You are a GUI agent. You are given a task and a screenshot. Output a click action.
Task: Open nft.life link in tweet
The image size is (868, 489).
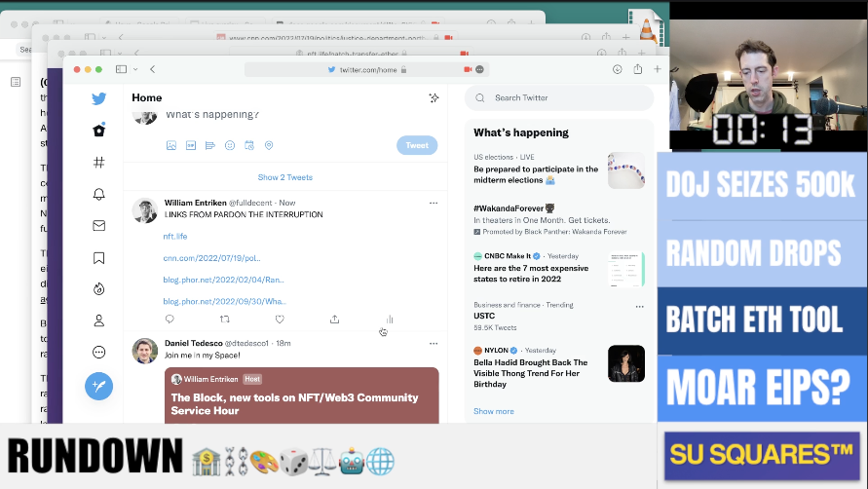[175, 236]
